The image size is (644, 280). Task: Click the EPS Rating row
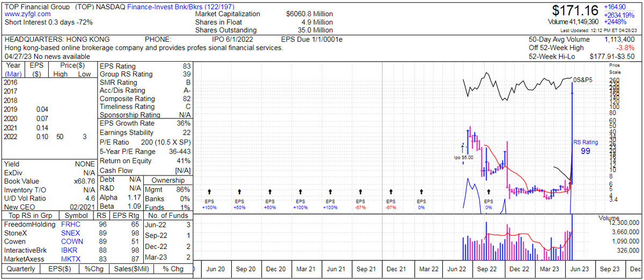pyautogui.click(x=144, y=67)
